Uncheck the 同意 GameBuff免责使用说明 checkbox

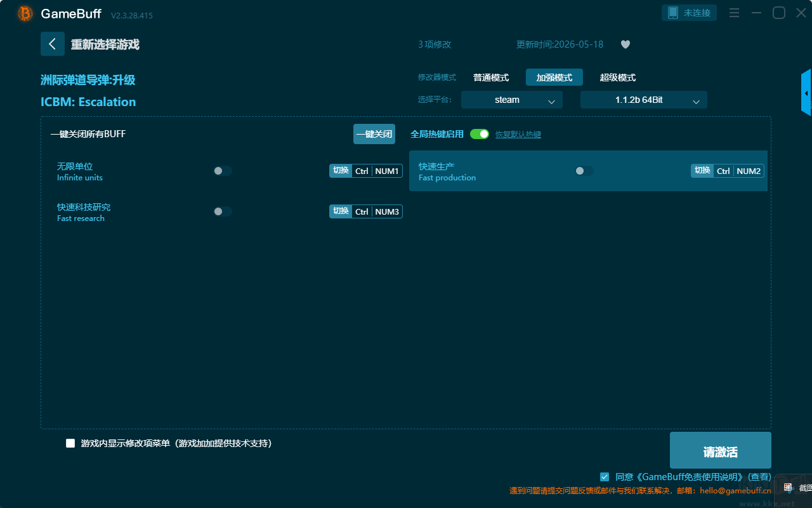pyautogui.click(x=605, y=476)
